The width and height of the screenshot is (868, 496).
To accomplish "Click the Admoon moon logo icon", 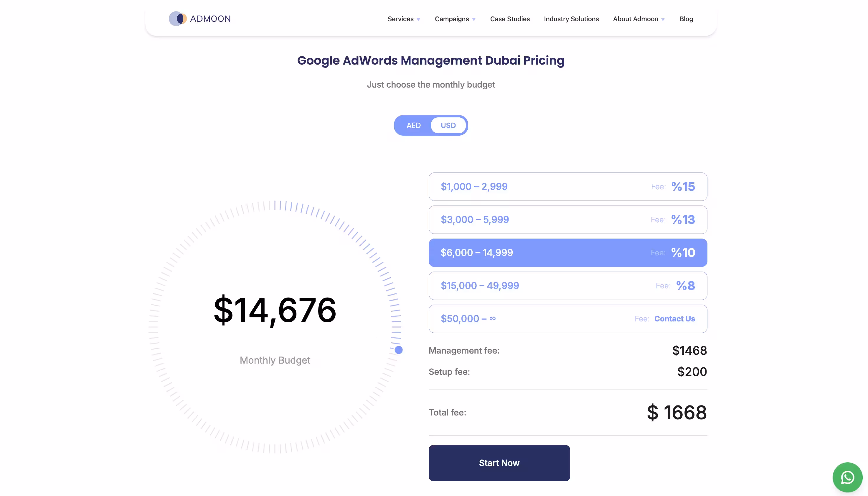I will 178,19.
